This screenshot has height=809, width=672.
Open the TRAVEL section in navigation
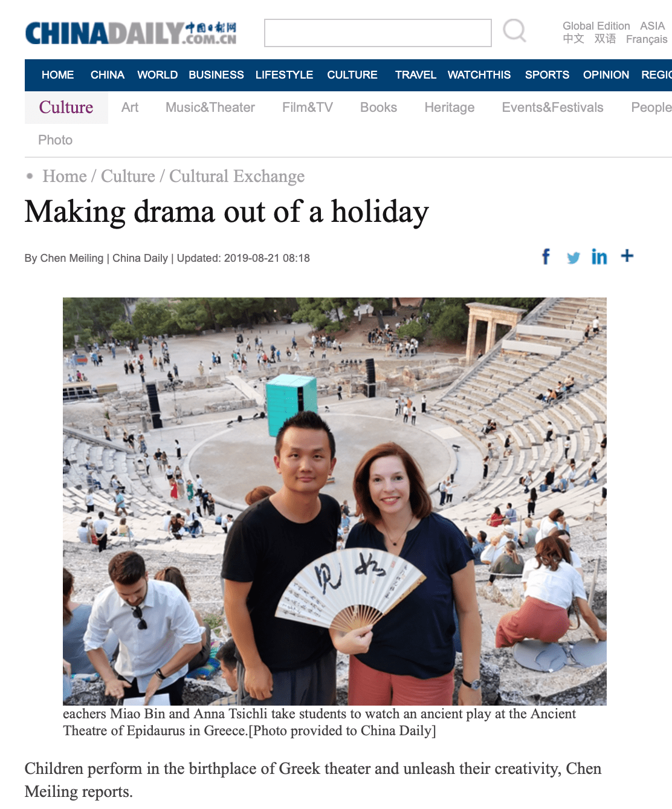click(415, 75)
